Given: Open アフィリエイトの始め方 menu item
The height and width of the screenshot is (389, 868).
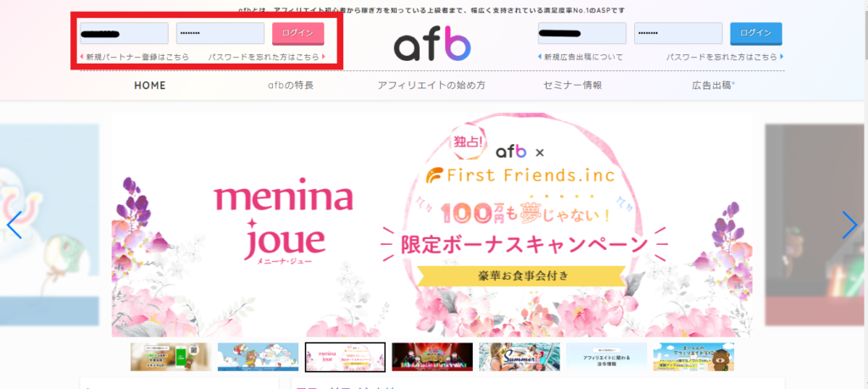Looking at the screenshot, I should (431, 86).
